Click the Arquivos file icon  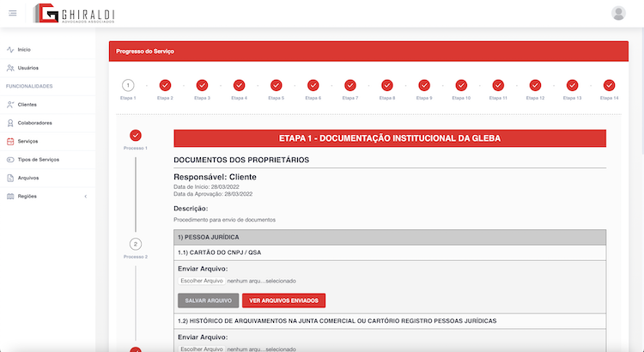10,179
